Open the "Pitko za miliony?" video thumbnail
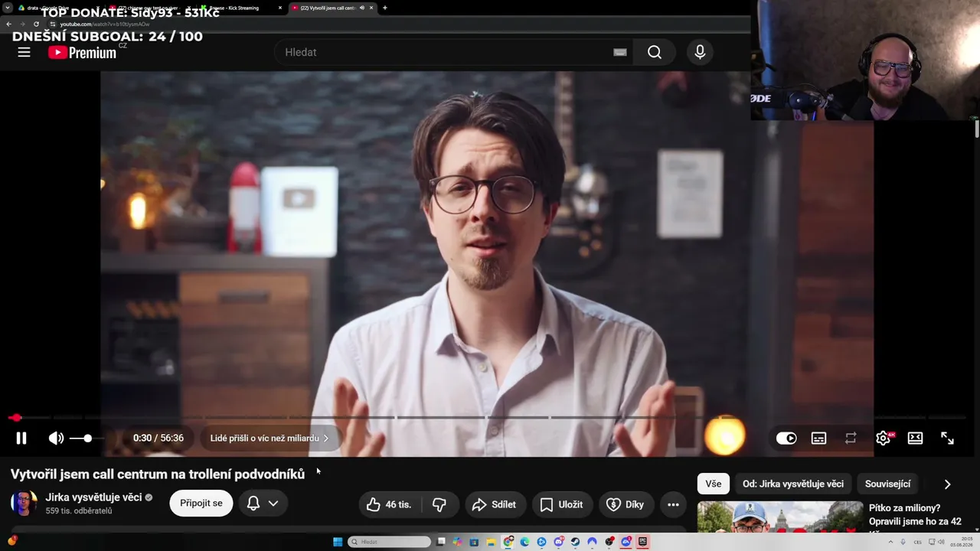980x551 pixels. (x=780, y=517)
